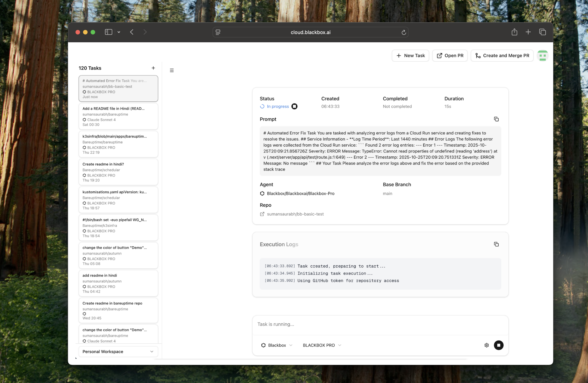Open settings gear in task input bar

[x=486, y=345]
